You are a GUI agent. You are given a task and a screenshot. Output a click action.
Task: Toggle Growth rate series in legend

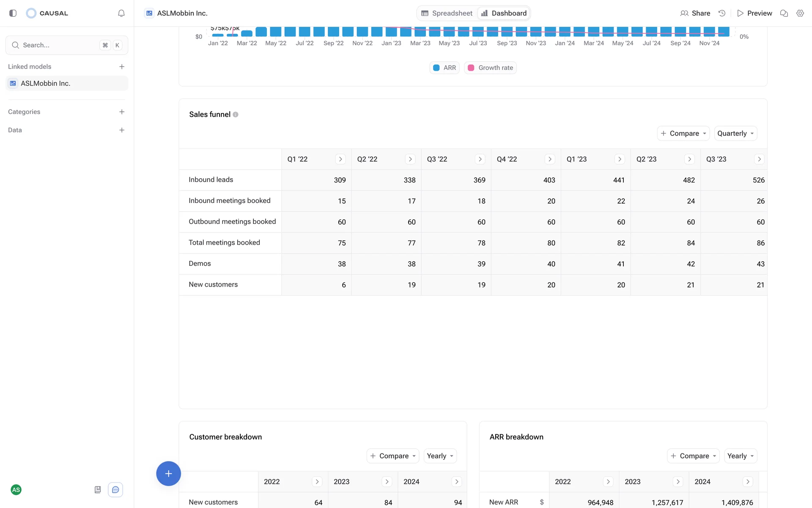tap(490, 68)
